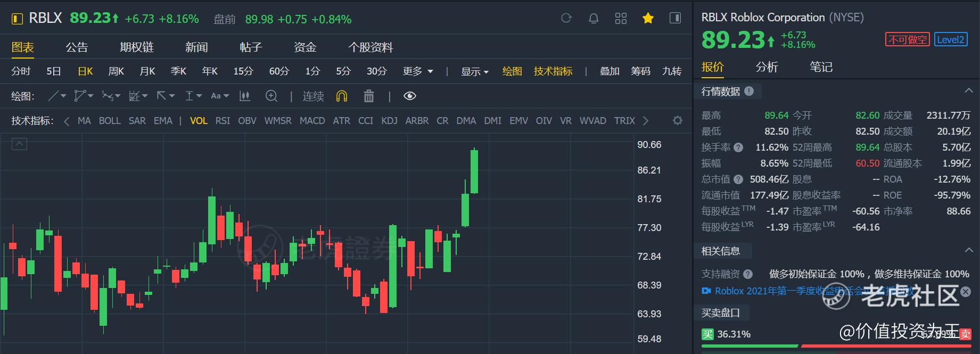Toggle the yellow watchlist star
The image size is (980, 354).
tap(648, 19)
